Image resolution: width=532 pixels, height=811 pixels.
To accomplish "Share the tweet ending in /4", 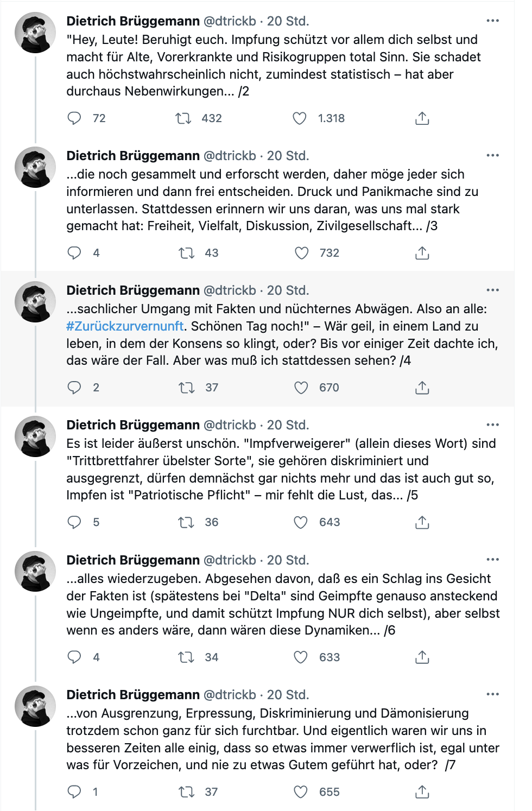I will [422, 388].
